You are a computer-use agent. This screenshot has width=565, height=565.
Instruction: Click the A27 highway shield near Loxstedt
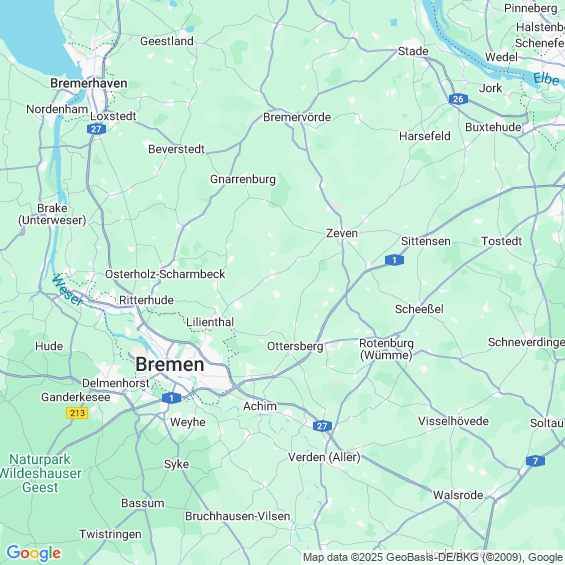96,129
